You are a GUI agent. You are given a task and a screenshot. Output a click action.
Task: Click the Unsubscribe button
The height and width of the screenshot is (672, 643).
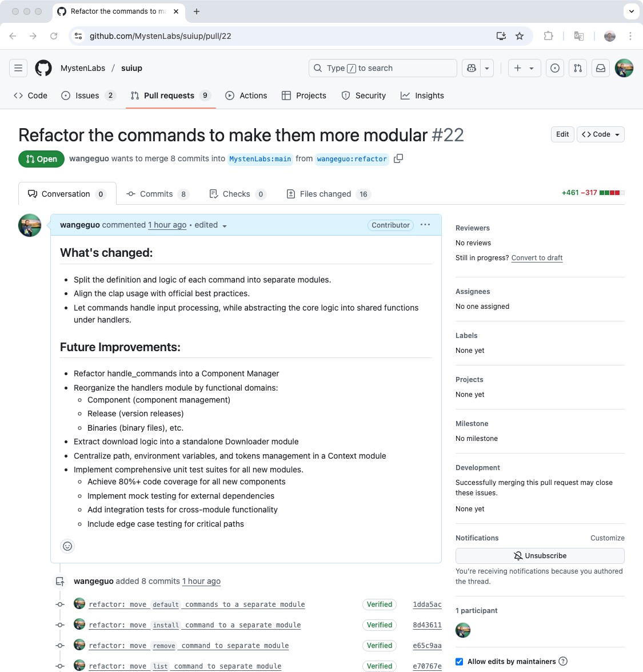tap(540, 556)
